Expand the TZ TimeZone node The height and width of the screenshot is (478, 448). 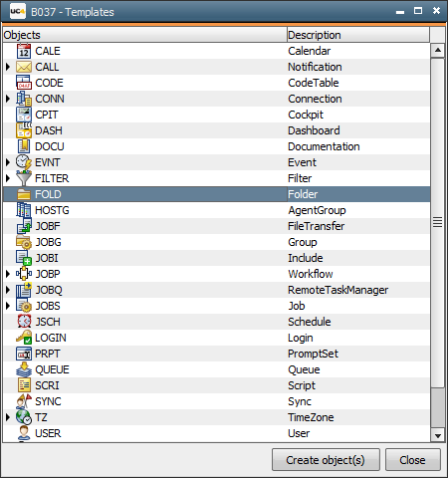tap(8, 417)
